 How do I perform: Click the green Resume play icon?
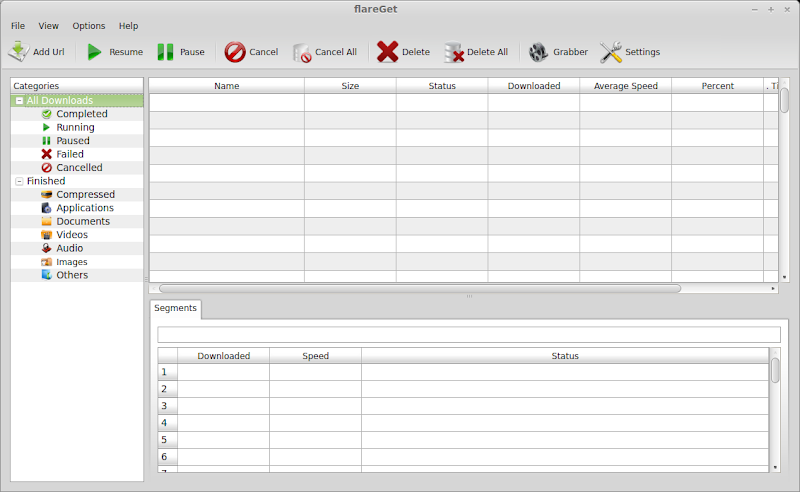coord(94,52)
